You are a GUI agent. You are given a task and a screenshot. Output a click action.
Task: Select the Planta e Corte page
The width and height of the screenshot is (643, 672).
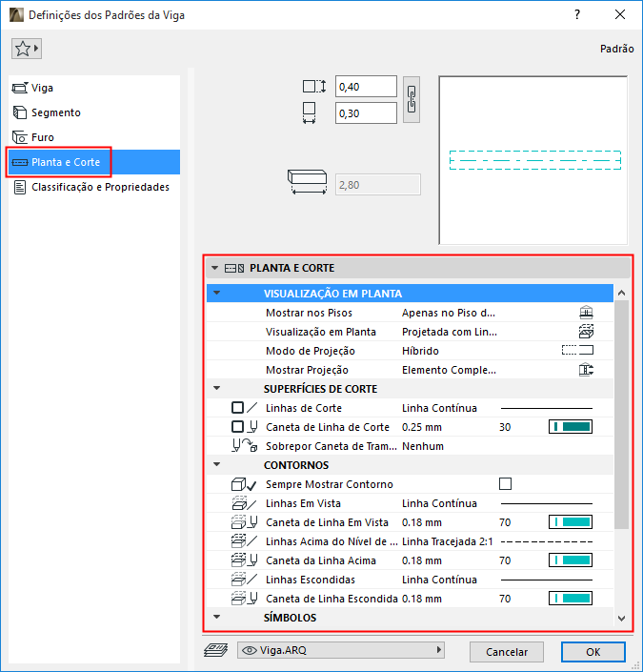(94, 162)
